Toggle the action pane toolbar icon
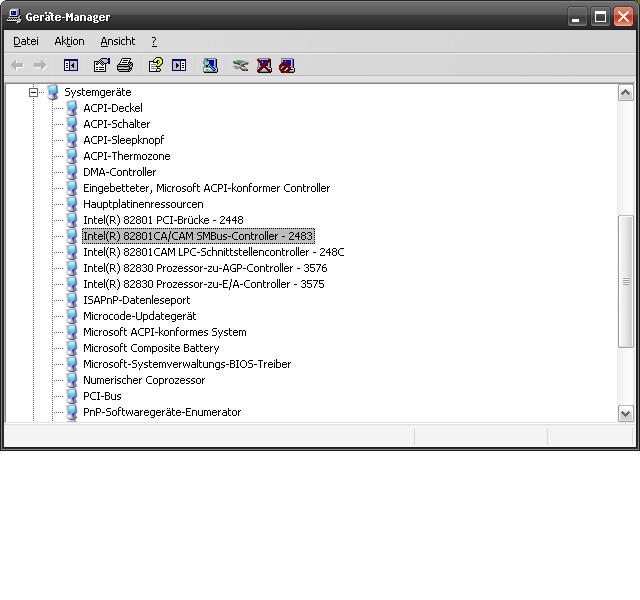Viewport: 640px width, 600px height. coord(179,65)
